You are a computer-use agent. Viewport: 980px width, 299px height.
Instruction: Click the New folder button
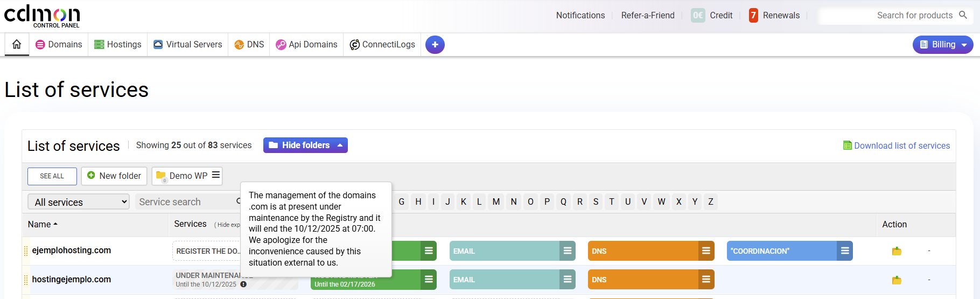point(114,176)
